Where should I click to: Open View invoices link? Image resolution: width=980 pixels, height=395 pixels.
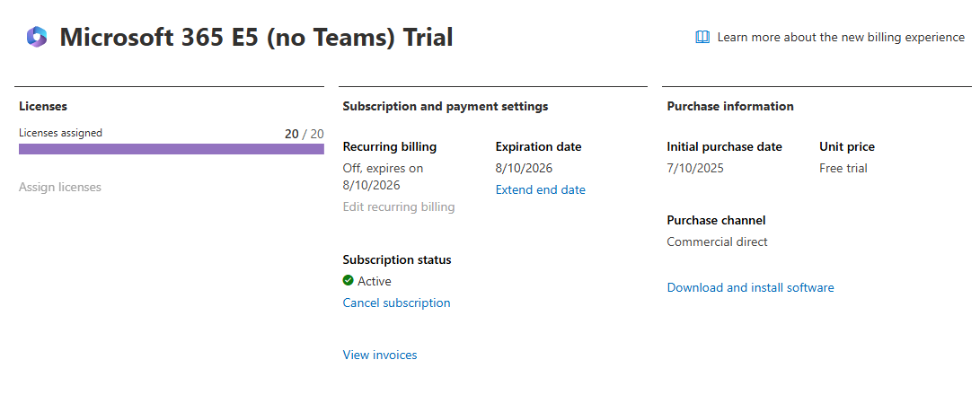pyautogui.click(x=380, y=355)
